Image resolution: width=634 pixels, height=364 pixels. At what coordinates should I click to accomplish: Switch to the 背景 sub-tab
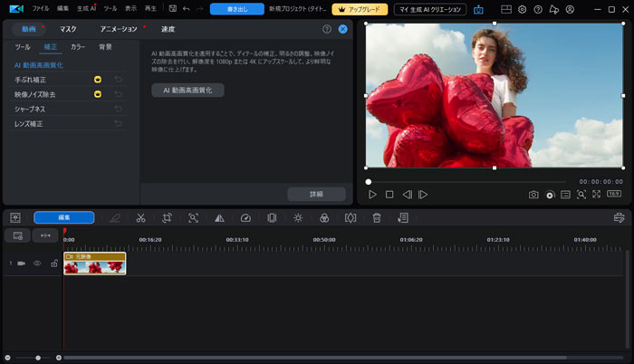(106, 47)
